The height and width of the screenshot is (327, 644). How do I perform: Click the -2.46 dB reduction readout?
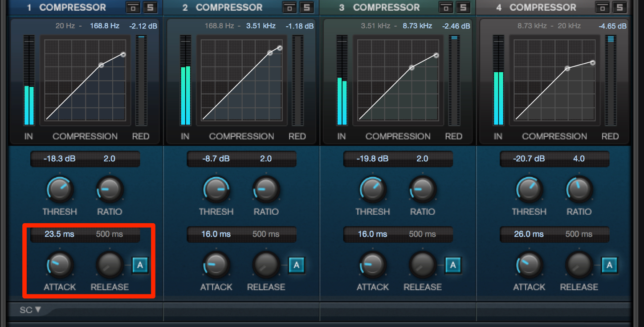pos(456,26)
